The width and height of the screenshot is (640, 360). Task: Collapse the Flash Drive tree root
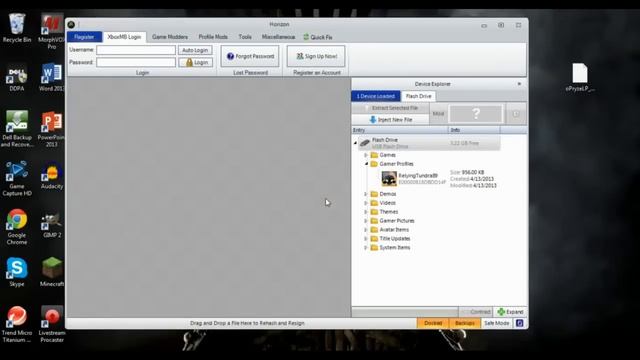pos(355,143)
